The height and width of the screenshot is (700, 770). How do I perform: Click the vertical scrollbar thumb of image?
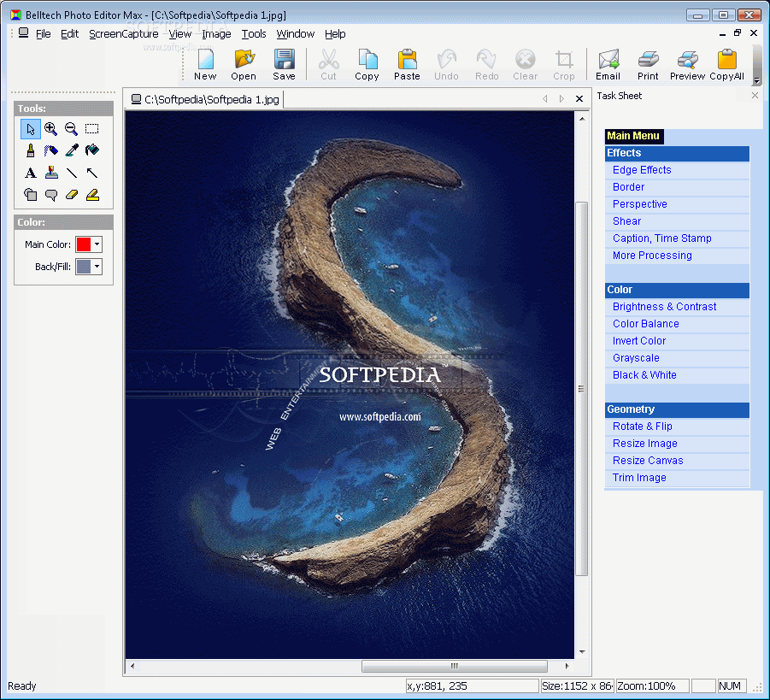point(581,388)
